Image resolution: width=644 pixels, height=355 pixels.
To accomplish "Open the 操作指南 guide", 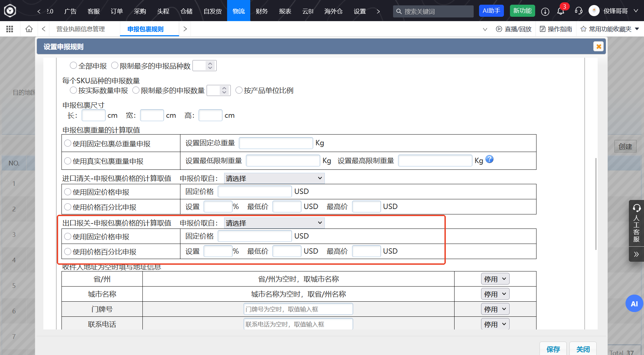I will (x=556, y=29).
